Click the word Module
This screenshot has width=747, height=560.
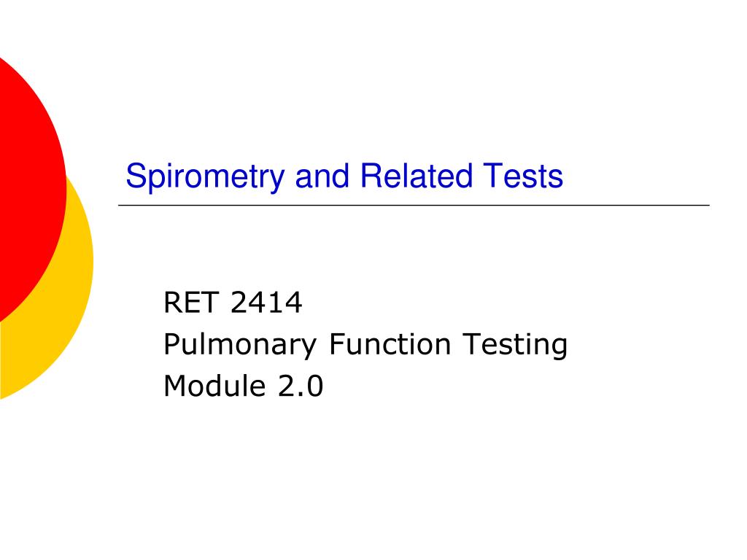point(214,386)
